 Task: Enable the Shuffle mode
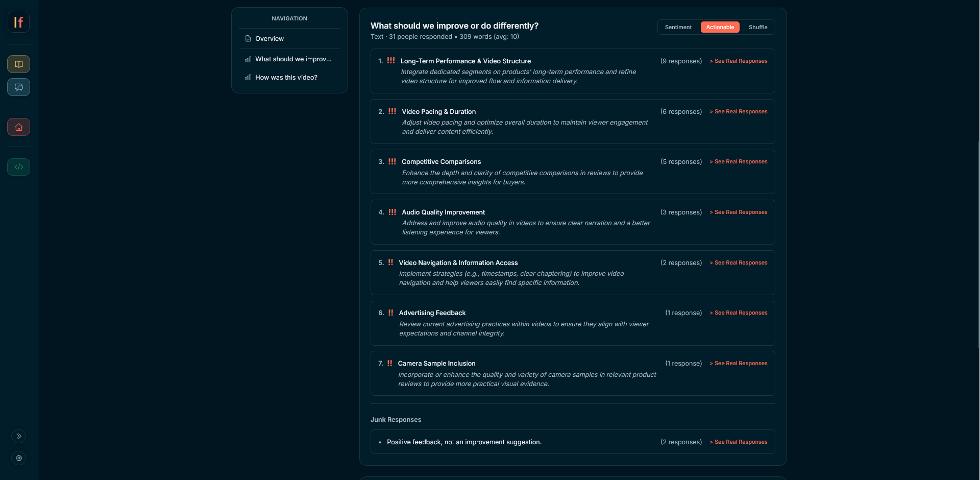point(757,27)
